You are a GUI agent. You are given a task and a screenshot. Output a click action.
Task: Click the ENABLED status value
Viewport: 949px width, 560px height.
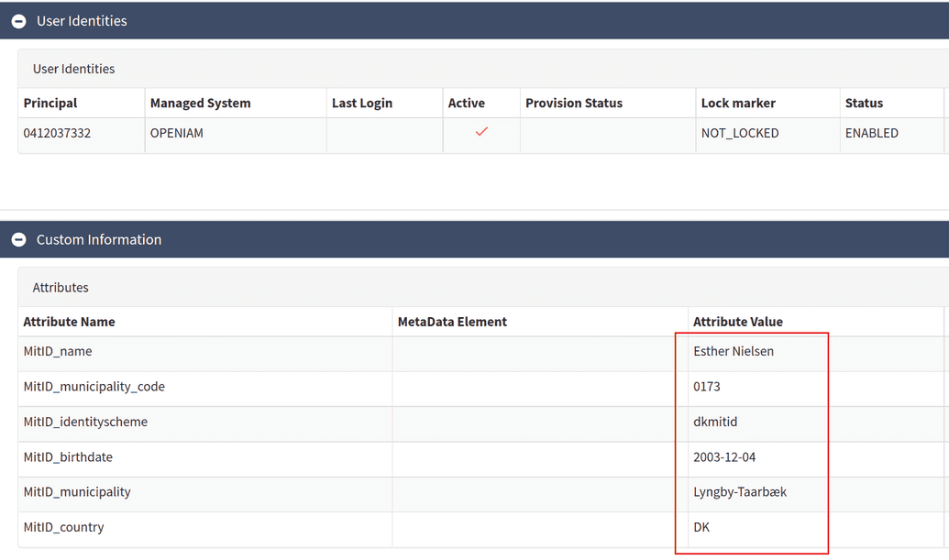pos(871,133)
